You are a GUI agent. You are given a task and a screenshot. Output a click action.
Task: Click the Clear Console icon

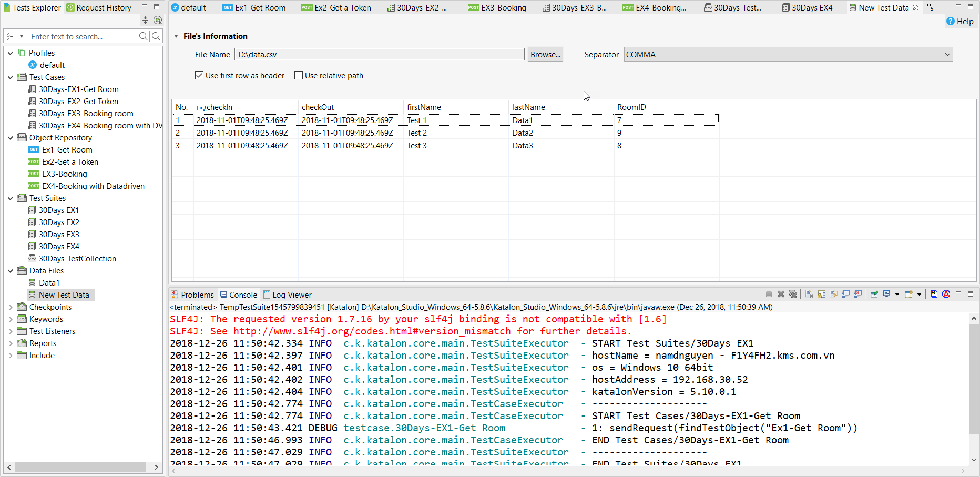[x=809, y=295]
